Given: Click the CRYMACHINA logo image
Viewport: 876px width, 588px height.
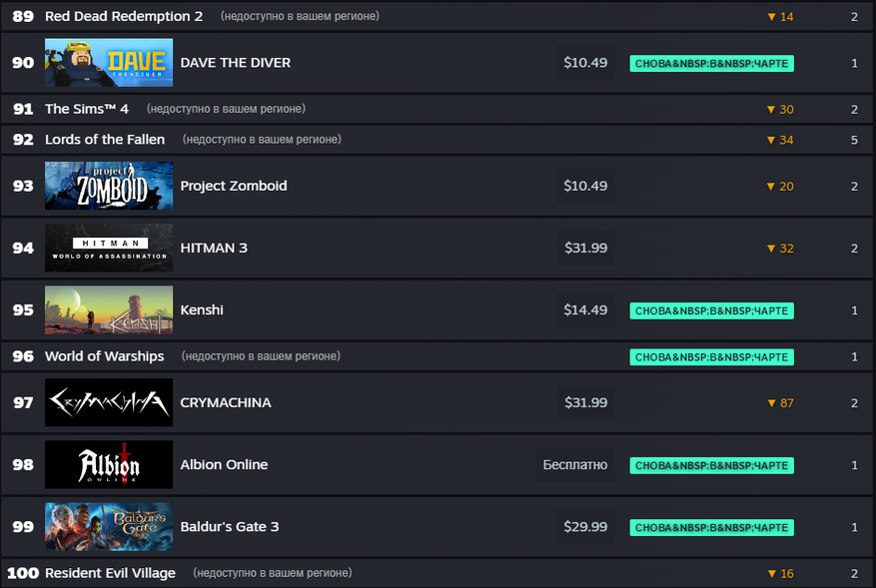Looking at the screenshot, I should pyautogui.click(x=108, y=402).
